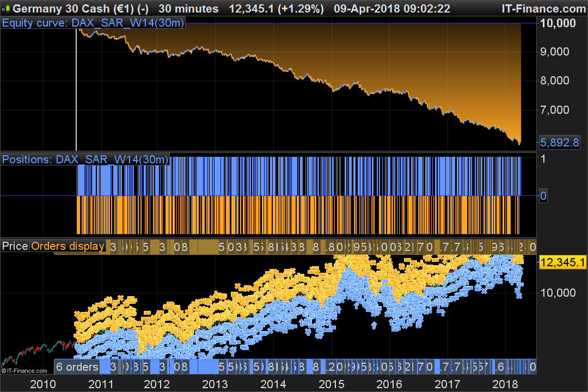
Task: Open the IT-Finance.com header link
Action: (544, 8)
